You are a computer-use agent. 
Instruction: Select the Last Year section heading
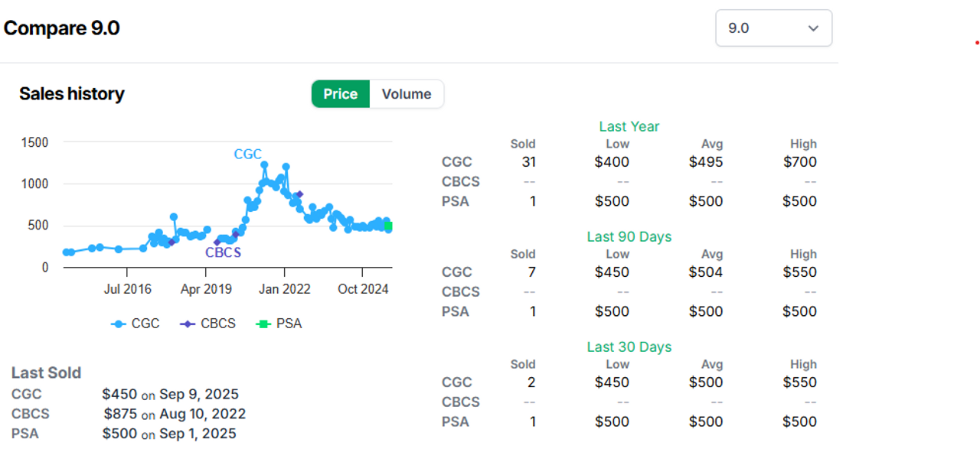[629, 127]
